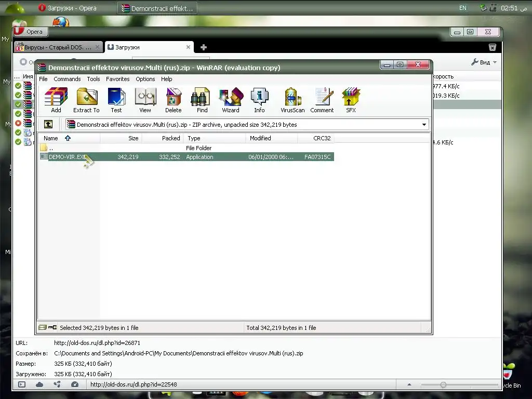Open the Tools menu

click(94, 79)
